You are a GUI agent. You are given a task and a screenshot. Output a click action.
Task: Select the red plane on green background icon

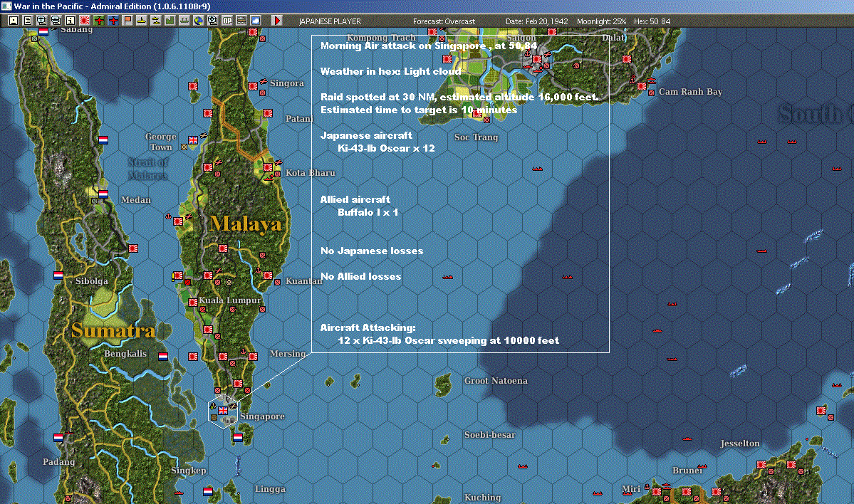tap(98, 21)
